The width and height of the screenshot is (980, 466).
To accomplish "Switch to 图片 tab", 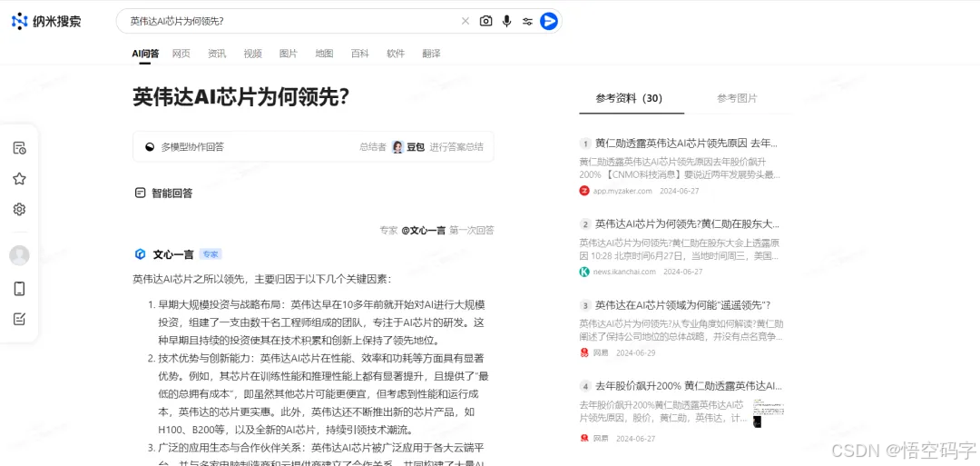I will coord(289,54).
